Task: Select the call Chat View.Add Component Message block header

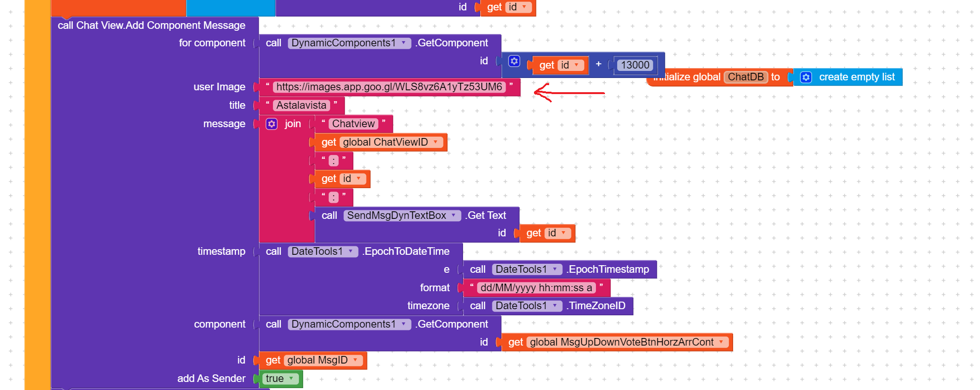Action: (151, 26)
